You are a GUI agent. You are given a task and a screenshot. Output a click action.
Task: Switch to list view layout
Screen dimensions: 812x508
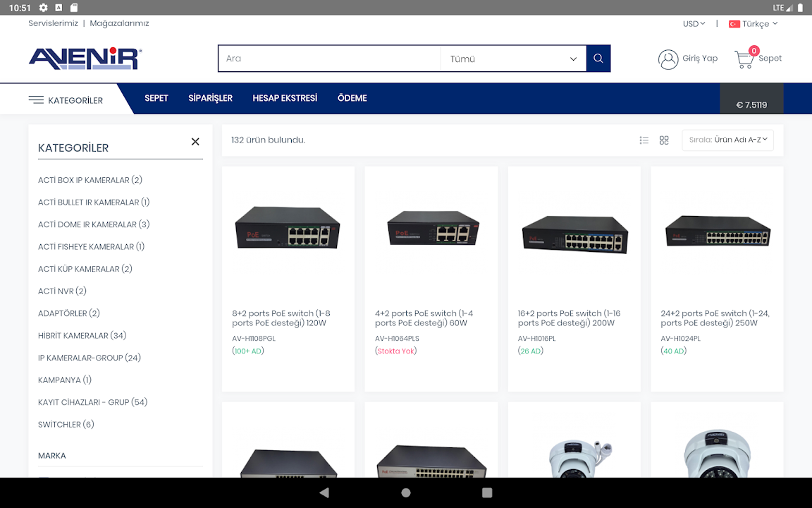point(644,140)
